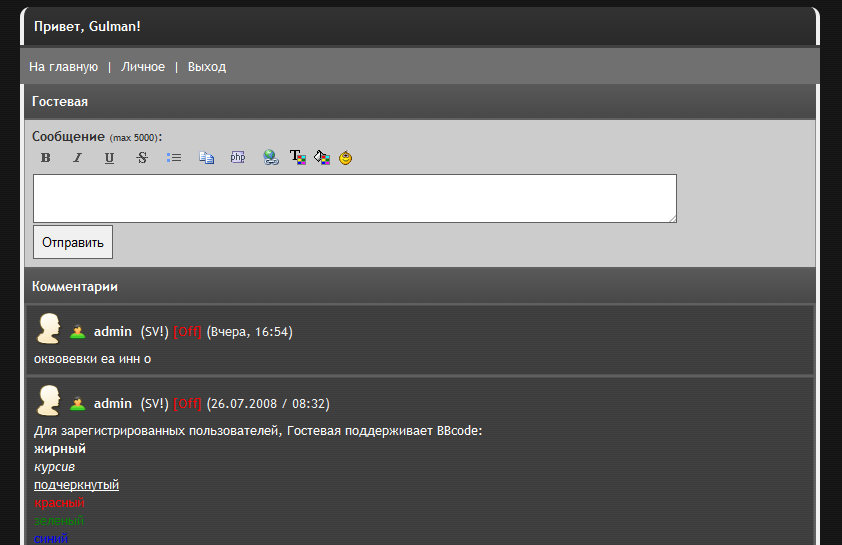
Task: Open the text color picker
Action: coord(297,157)
